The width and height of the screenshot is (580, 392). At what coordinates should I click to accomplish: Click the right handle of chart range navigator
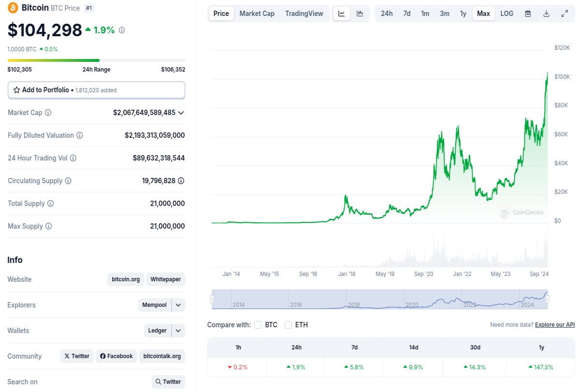click(548, 300)
